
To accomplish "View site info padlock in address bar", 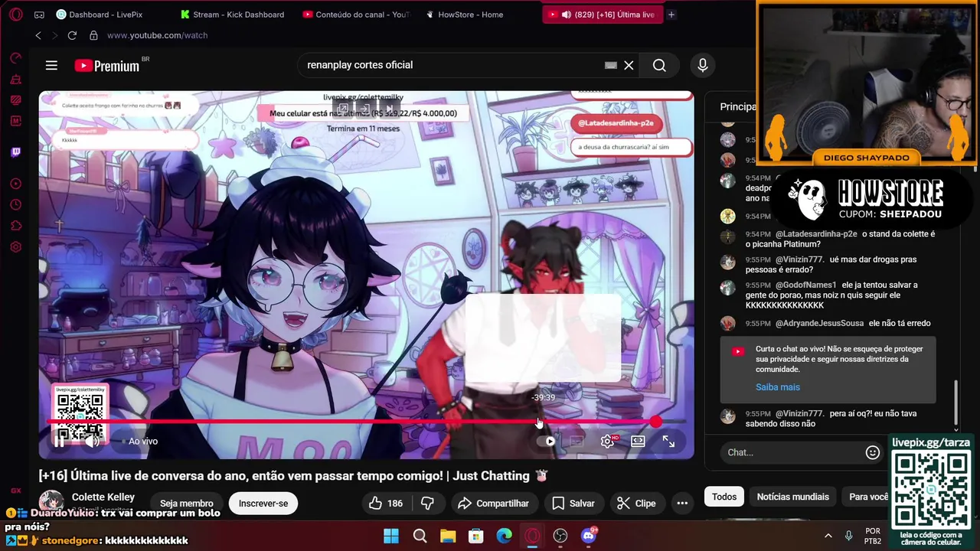I will 93,35.
